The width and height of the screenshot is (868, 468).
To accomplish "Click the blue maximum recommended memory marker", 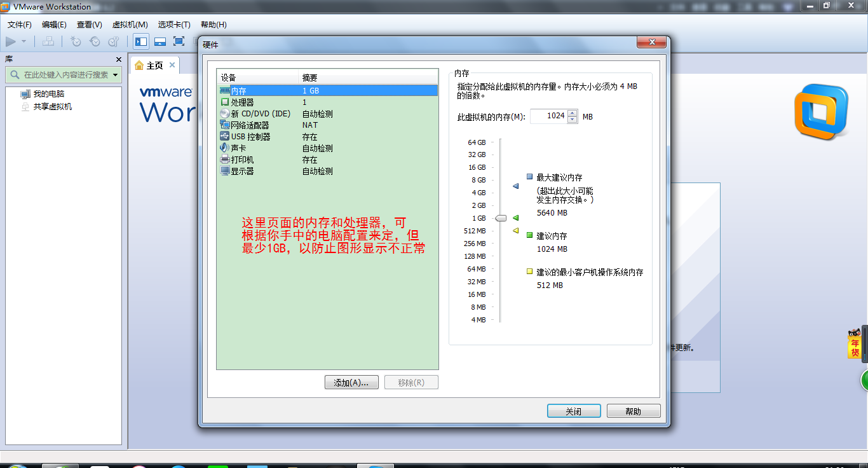I will (x=516, y=186).
